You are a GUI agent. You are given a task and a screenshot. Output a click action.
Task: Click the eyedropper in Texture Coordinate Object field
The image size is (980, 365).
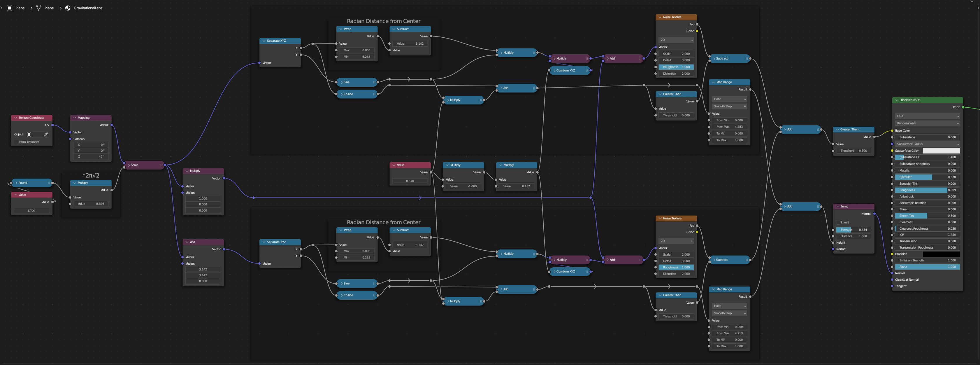(46, 134)
